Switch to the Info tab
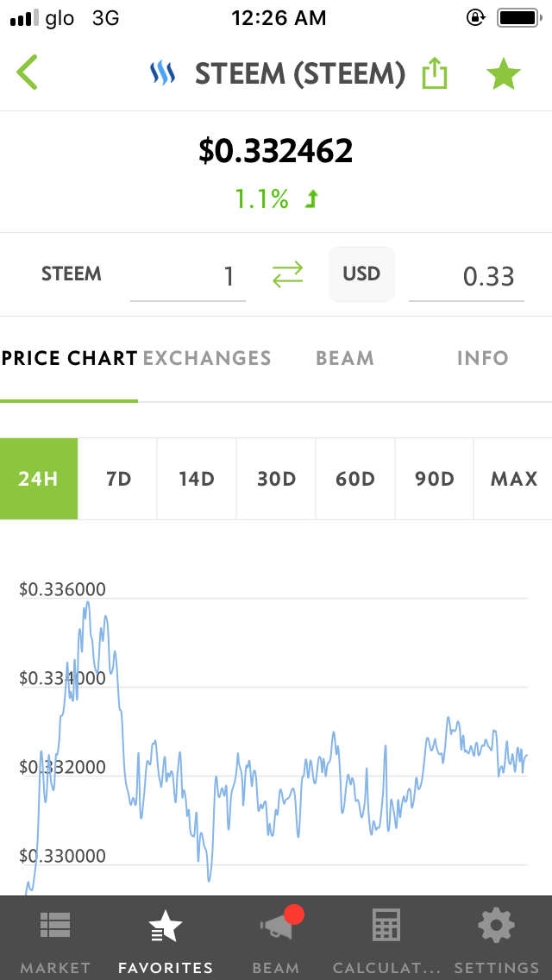The height and width of the screenshot is (980, 552). tap(482, 358)
